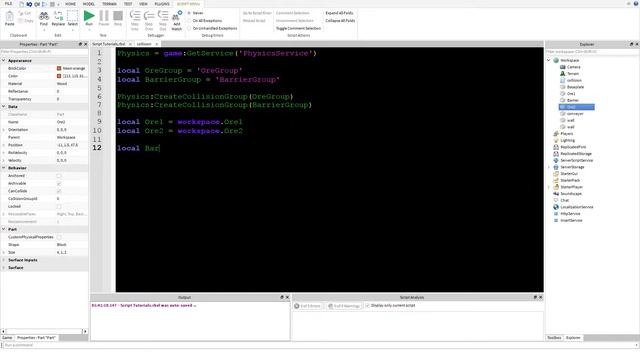Select the Players service in Explorer

tap(566, 134)
